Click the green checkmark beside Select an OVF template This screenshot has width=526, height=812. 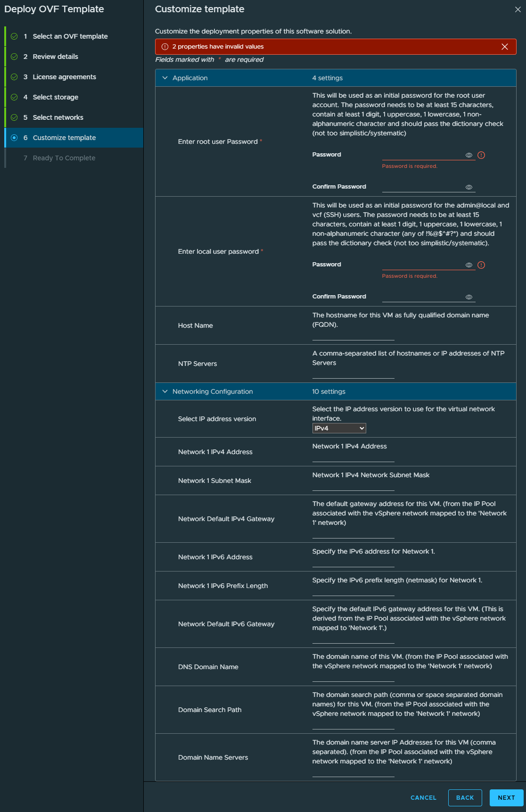point(14,36)
